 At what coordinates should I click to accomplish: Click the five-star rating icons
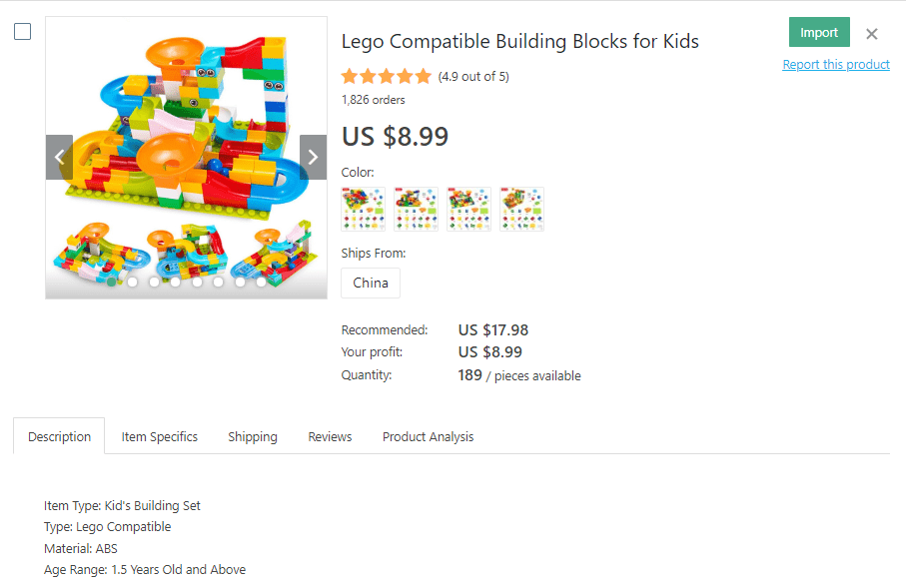click(386, 77)
